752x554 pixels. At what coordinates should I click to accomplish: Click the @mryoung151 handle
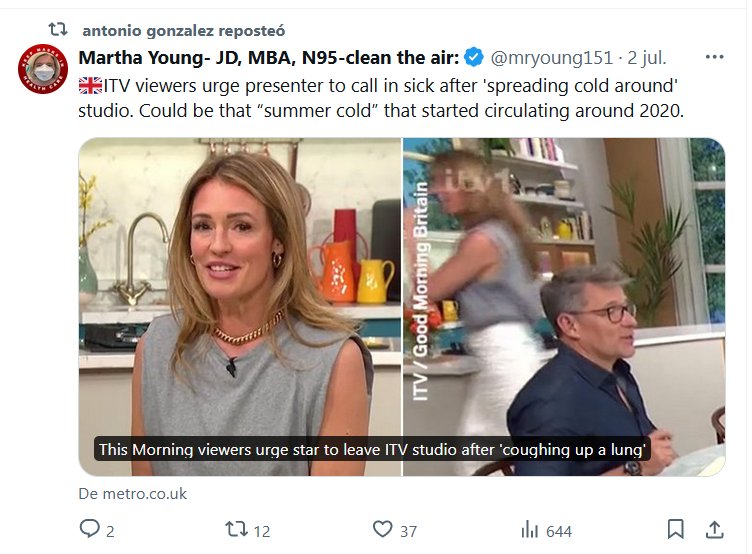[551, 57]
